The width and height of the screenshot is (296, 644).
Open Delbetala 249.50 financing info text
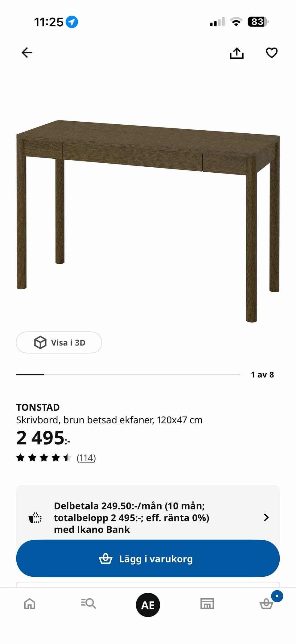point(132,518)
